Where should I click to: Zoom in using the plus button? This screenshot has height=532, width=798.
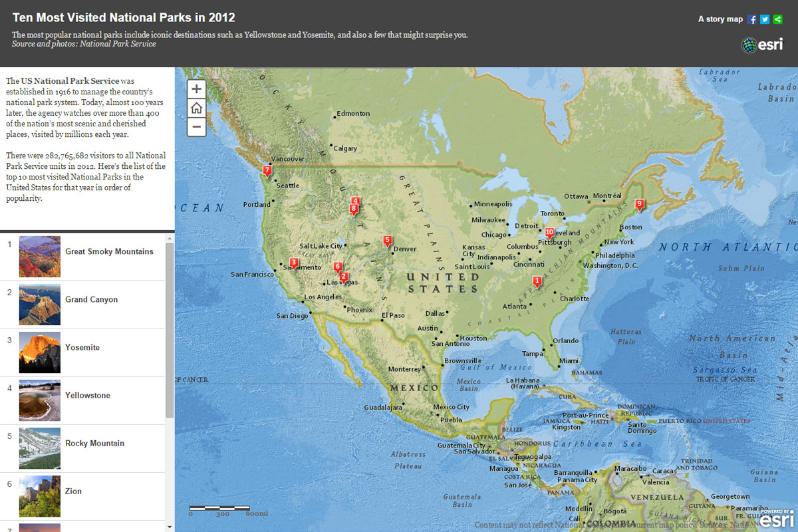197,89
